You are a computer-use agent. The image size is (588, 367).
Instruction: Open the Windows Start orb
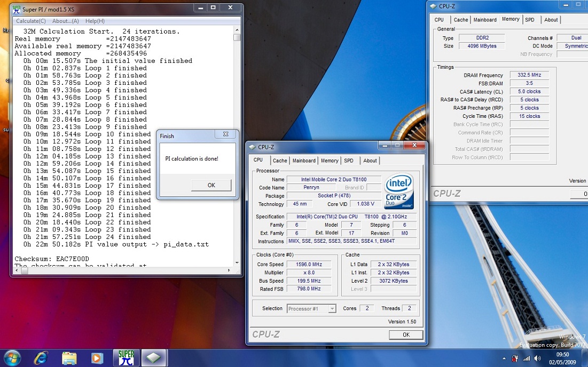click(x=12, y=358)
